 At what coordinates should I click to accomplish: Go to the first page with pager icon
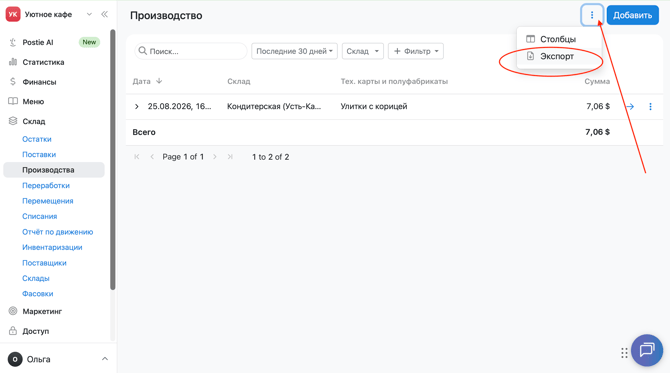137,157
